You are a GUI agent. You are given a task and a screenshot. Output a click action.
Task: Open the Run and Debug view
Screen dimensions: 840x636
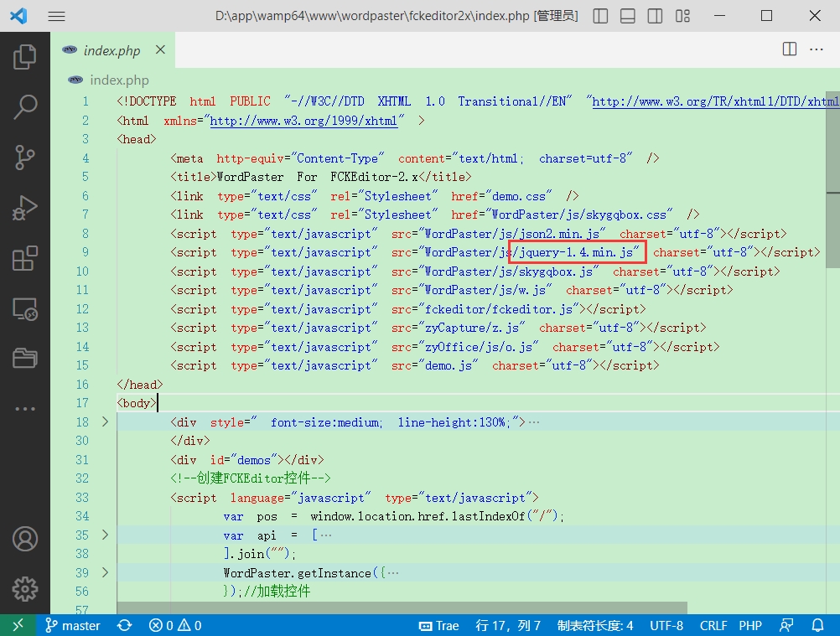click(x=25, y=208)
